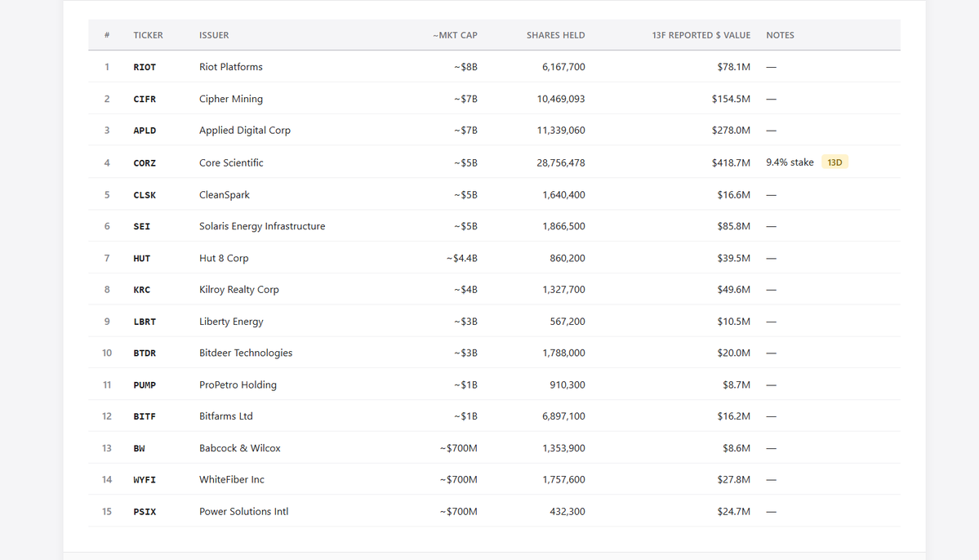The height and width of the screenshot is (560, 979).
Task: Click issuer name WhiteFiber Inc
Action: [x=232, y=479]
